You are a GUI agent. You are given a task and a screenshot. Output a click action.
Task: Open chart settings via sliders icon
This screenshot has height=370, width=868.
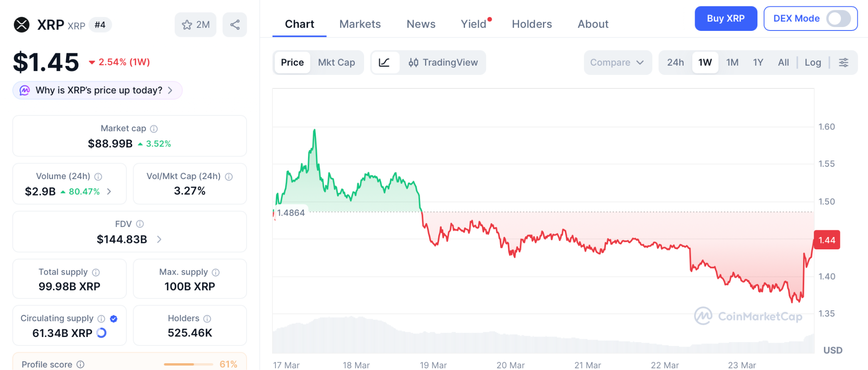coord(843,62)
